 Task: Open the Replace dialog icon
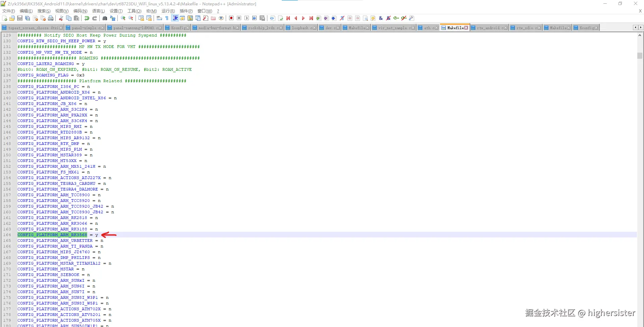tap(113, 18)
